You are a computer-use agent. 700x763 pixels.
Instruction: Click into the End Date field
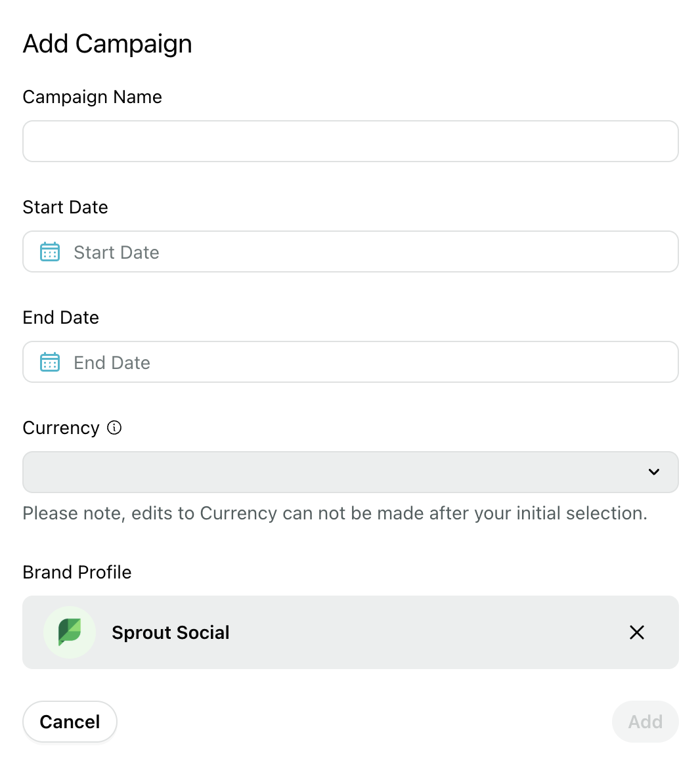click(351, 362)
